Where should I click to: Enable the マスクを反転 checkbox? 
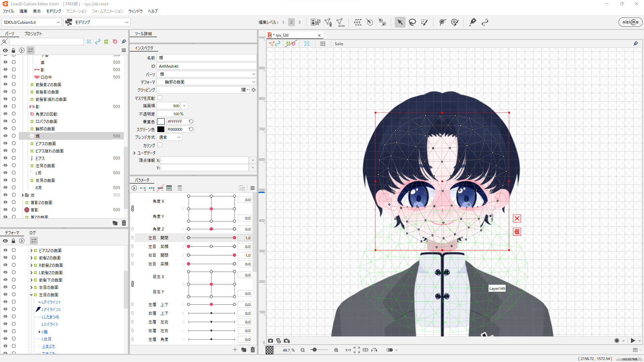[x=160, y=98]
